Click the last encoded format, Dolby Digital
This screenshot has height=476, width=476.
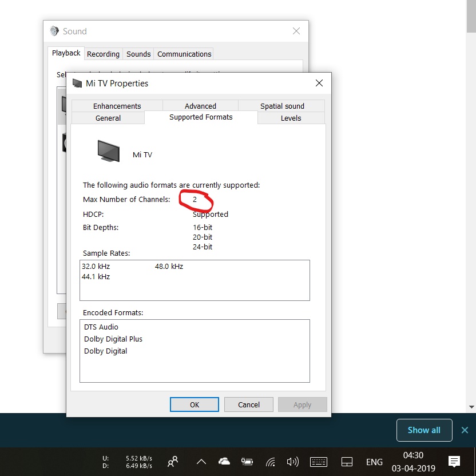[x=105, y=351]
